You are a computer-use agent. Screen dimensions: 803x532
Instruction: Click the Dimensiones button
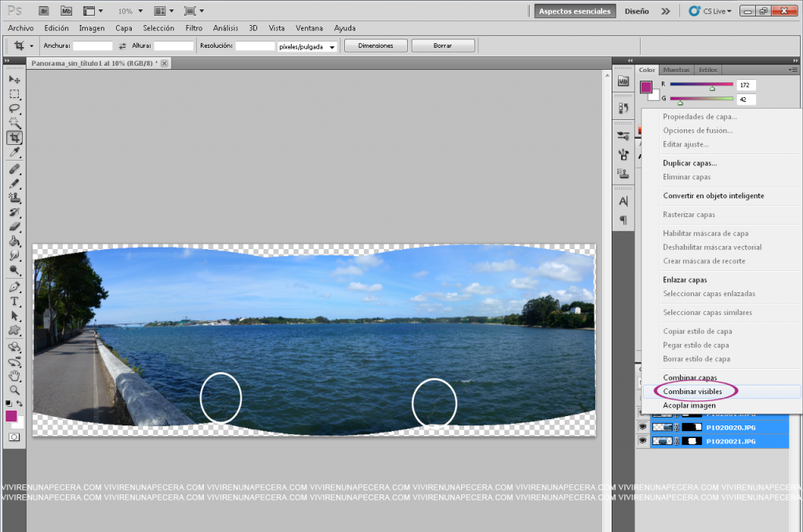pos(376,45)
